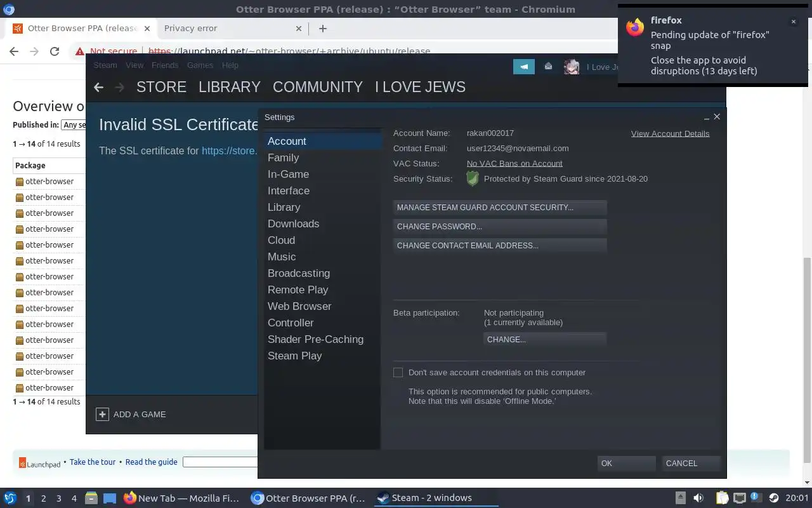Close the Privacy error tab
The image size is (812, 508).
coord(299,28)
